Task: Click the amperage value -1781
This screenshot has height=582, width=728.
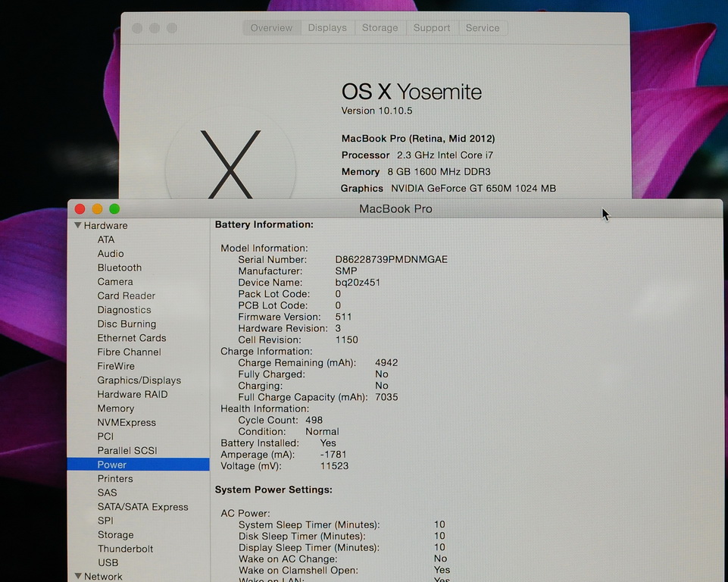Action: click(333, 454)
